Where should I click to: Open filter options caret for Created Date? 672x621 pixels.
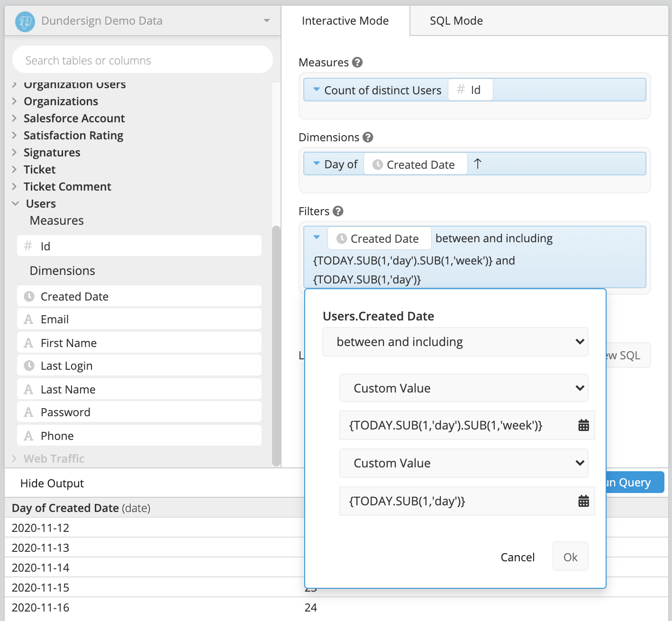click(x=317, y=237)
